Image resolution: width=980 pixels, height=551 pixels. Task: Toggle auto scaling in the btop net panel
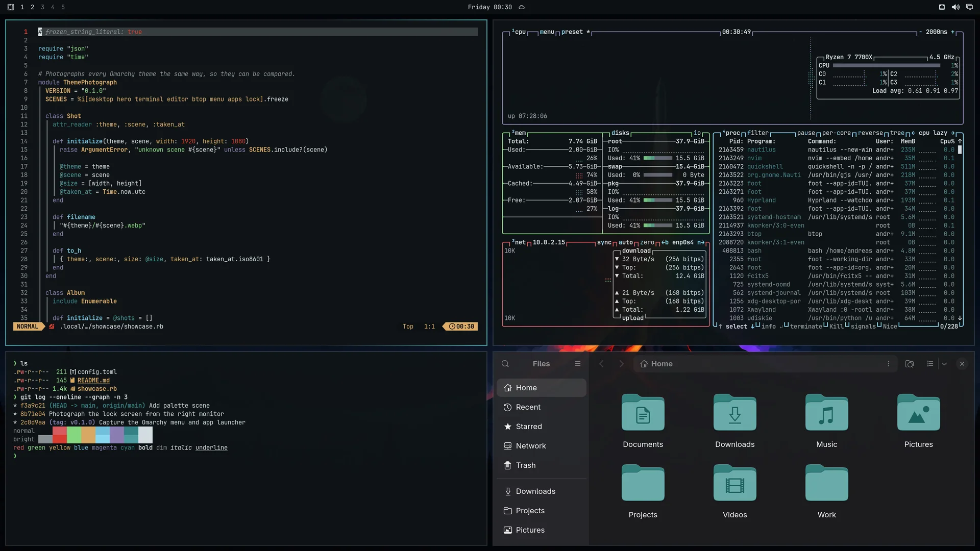click(x=626, y=242)
